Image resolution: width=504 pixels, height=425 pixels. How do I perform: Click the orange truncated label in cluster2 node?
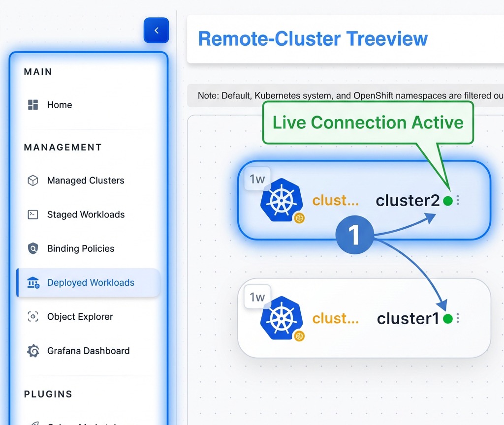336,201
